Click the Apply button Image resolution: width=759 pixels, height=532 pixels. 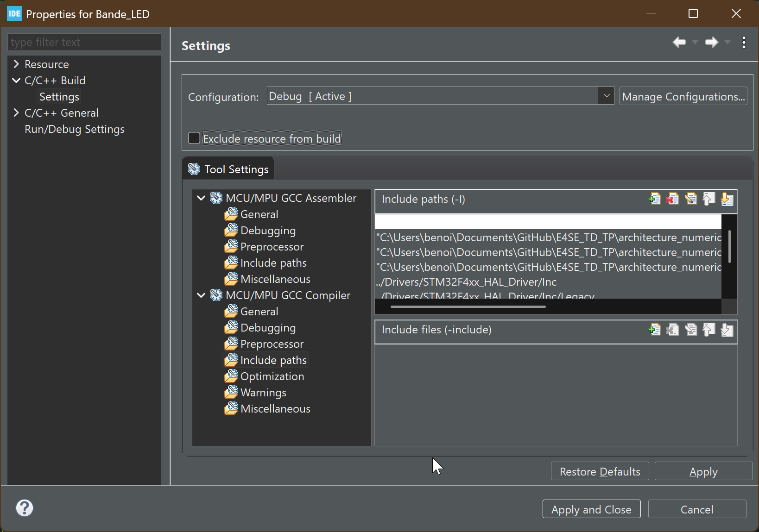pos(703,471)
